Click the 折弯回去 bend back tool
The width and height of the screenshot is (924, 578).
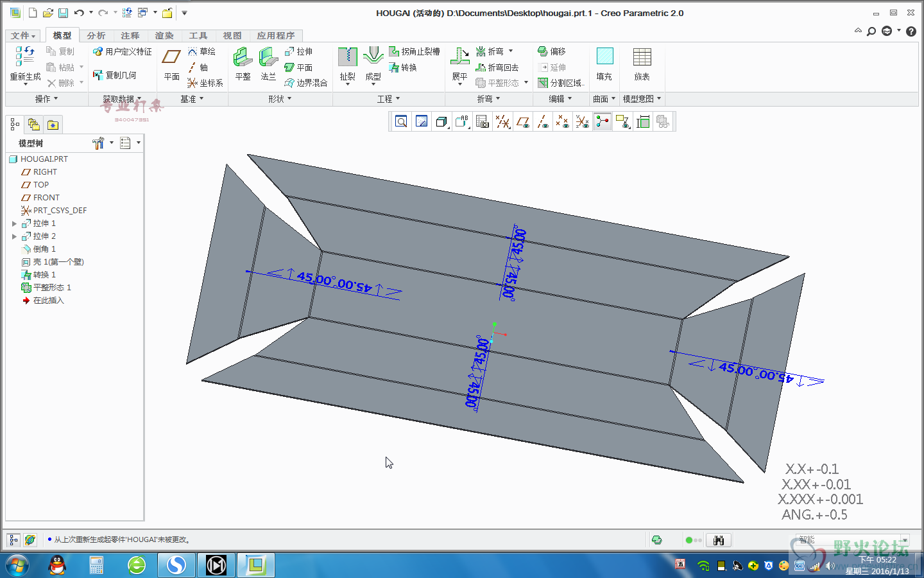497,67
